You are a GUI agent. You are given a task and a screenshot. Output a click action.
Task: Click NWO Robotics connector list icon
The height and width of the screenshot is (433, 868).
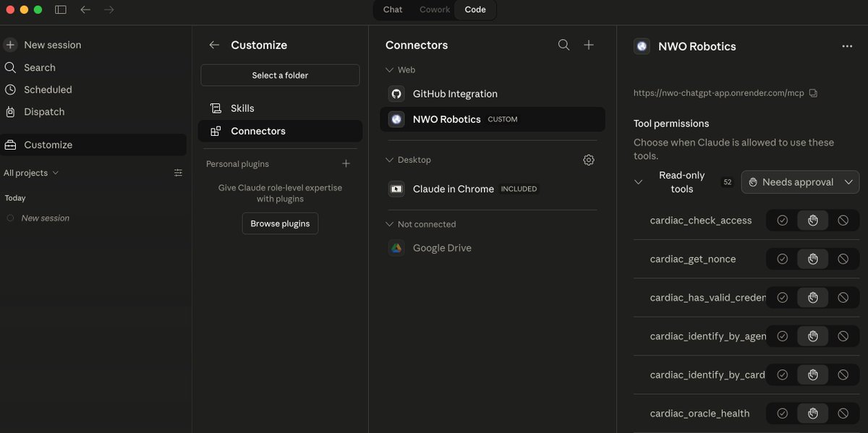click(396, 119)
